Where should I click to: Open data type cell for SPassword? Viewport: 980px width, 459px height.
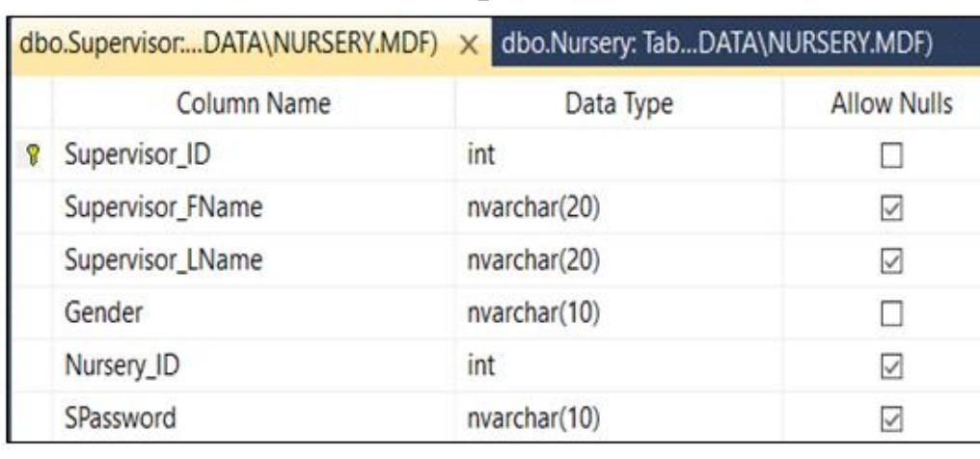coord(617,418)
